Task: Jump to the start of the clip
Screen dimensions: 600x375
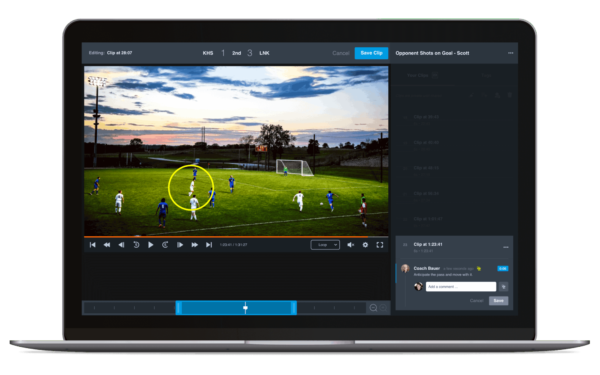Action: pos(93,245)
